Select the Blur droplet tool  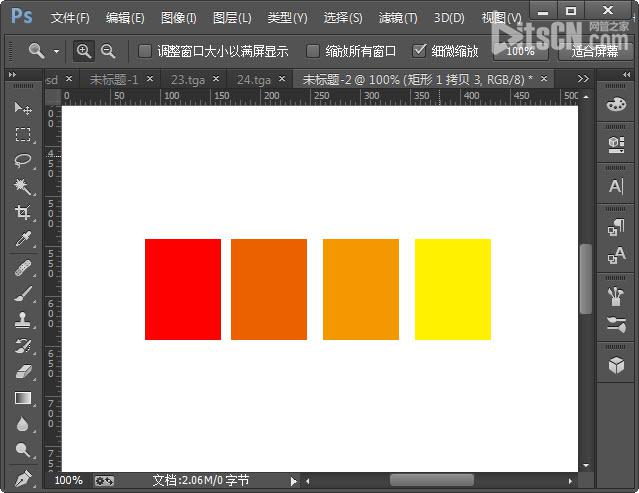point(23,424)
